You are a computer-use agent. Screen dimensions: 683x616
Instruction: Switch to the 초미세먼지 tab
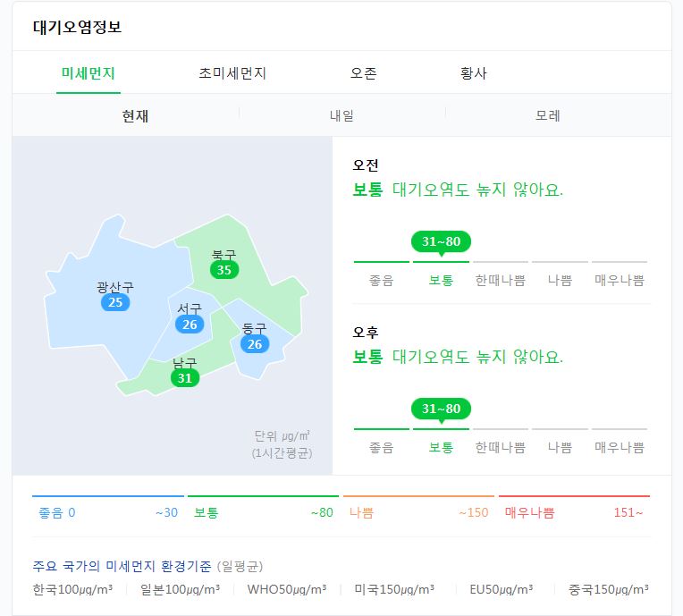(x=232, y=72)
